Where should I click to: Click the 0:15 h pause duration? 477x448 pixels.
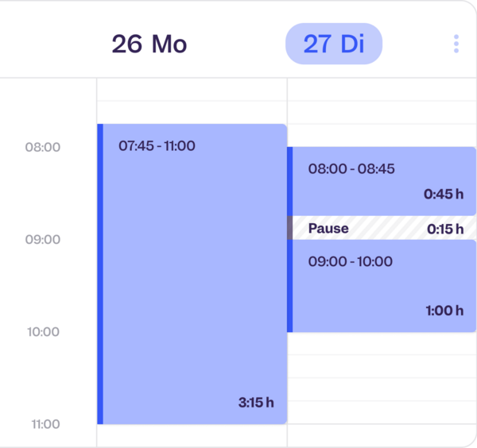coord(445,229)
